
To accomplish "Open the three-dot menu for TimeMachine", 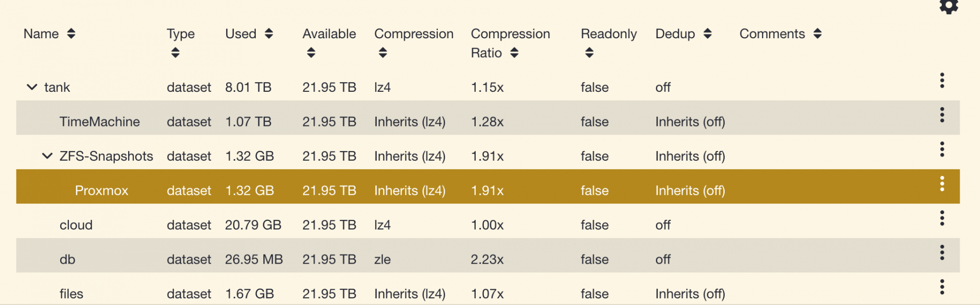I will tap(942, 115).
